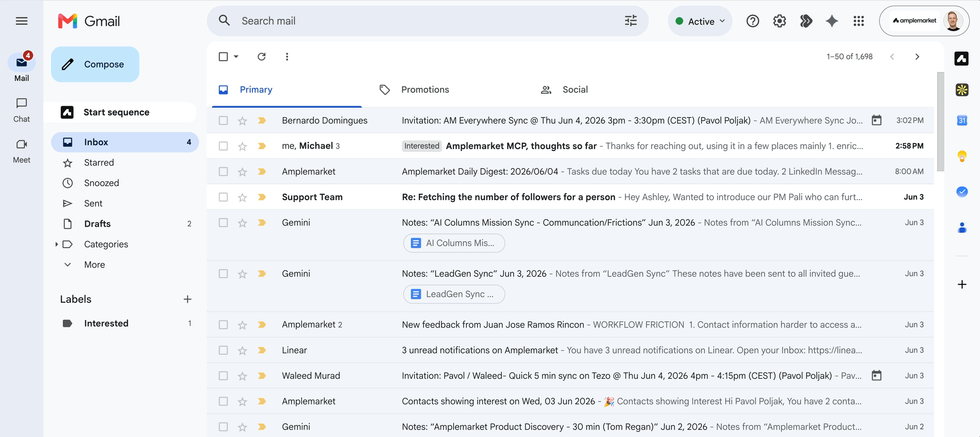This screenshot has height=437, width=980.
Task: Select the me, Michael email checkbox
Action: (223, 146)
